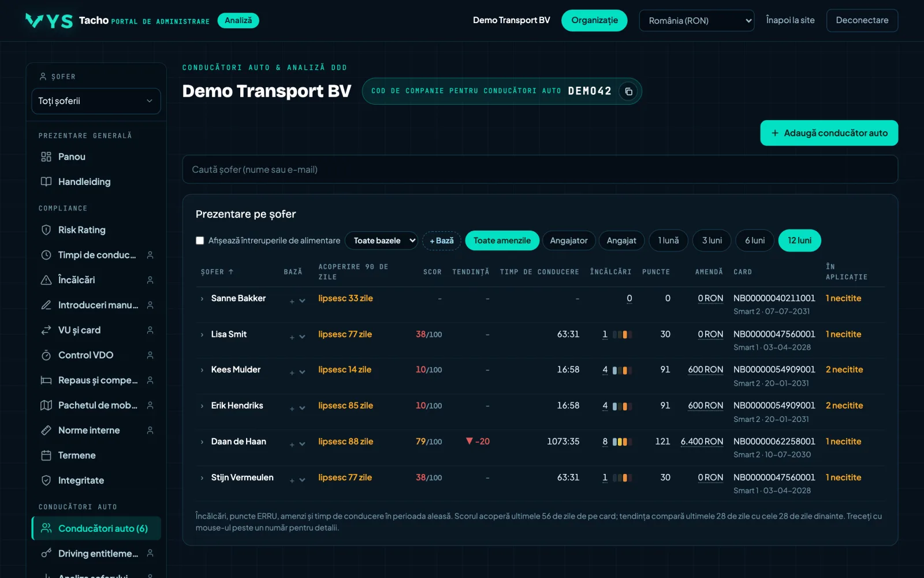
Task: Open the Organizație tab
Action: pos(594,20)
